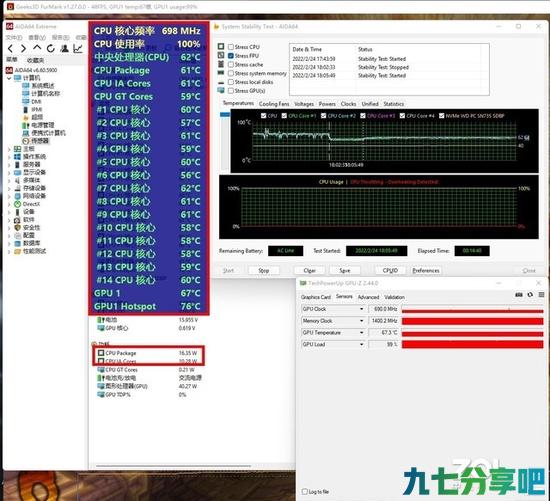
Task: Click the Stress CPU chip icon
Action: (x=221, y=46)
